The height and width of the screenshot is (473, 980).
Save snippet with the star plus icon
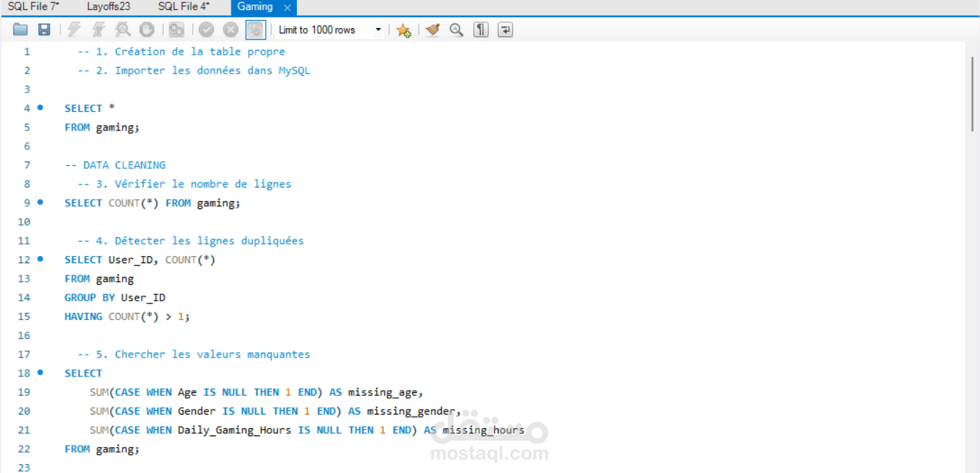click(404, 30)
